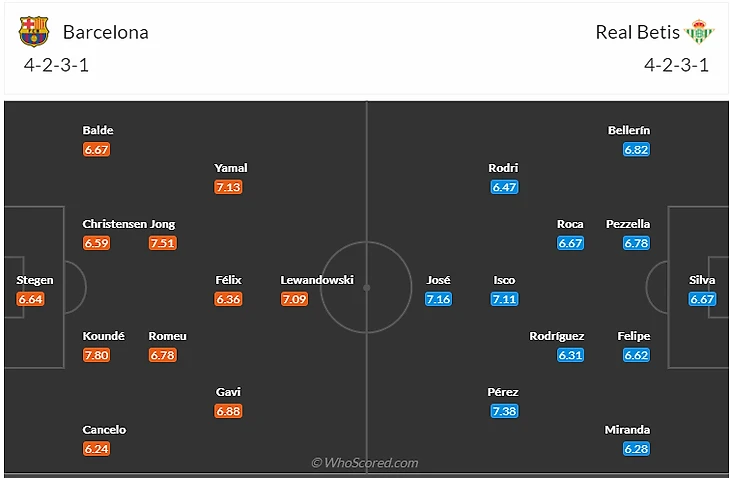This screenshot has height=478, width=730.
Task: Click the Real Betis club crest icon
Action: coord(699,32)
